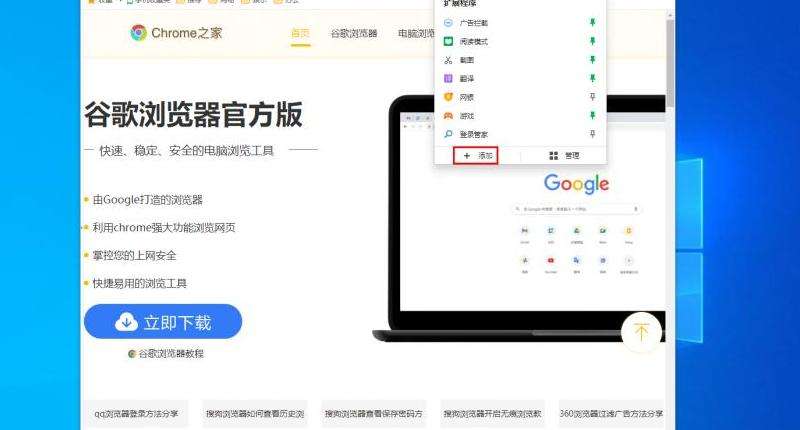The height and width of the screenshot is (430, 800).
Task: Select the 首页 navigation tab
Action: 301,34
